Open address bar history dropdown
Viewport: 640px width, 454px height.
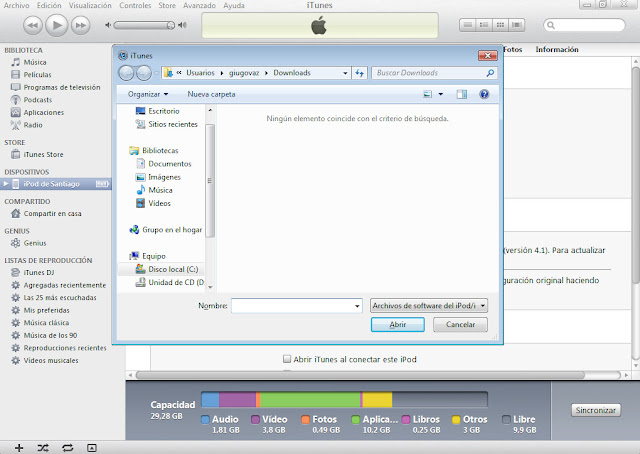(x=345, y=73)
